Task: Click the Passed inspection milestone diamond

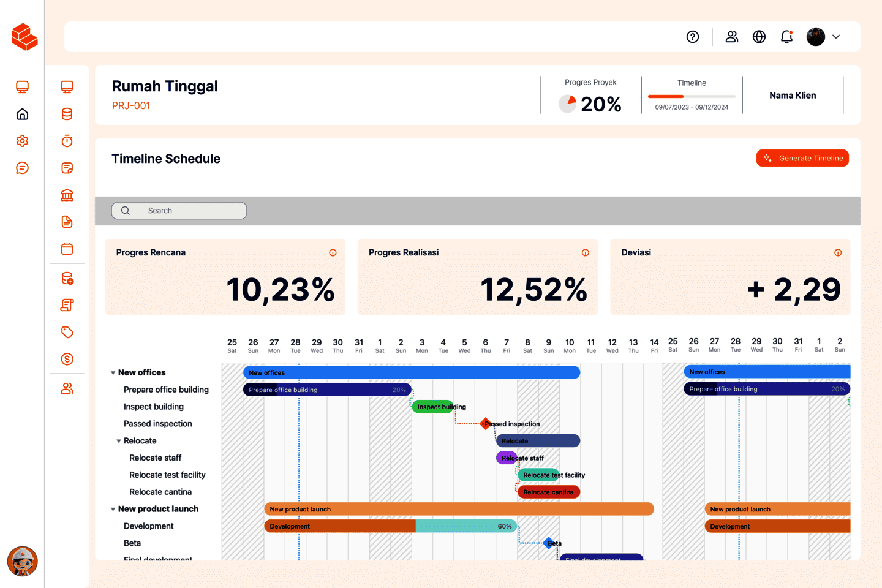Action: [486, 423]
